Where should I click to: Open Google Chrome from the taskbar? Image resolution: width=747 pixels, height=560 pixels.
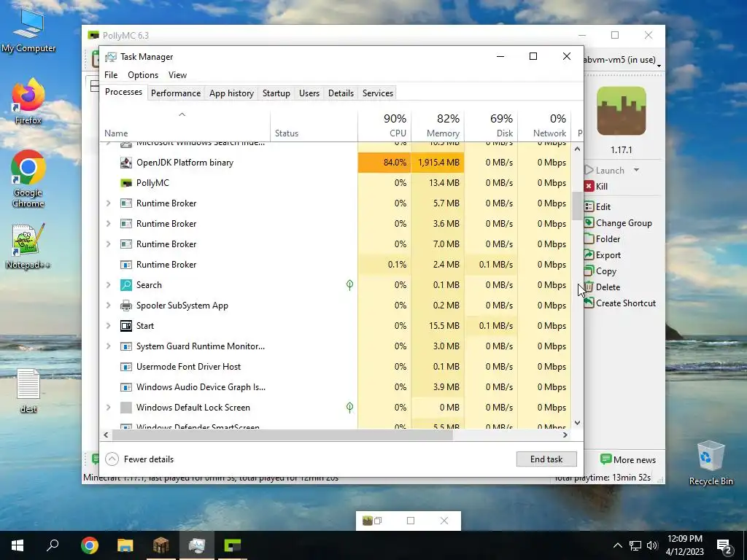click(x=90, y=545)
